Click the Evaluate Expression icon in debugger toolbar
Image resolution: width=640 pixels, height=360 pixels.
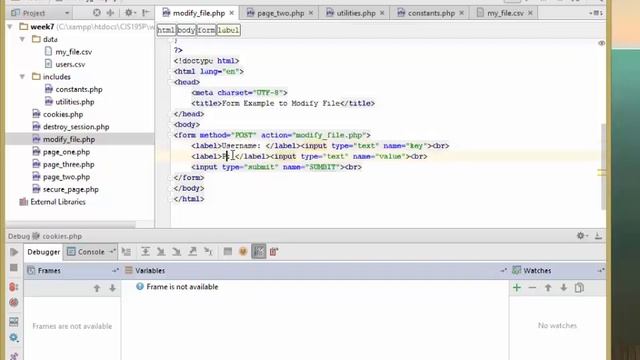coord(228,252)
